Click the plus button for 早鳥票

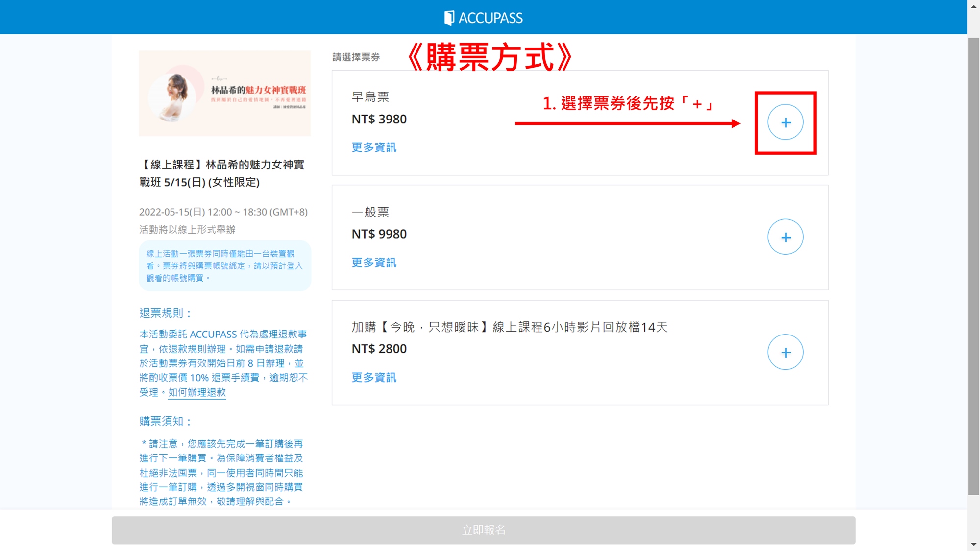pos(785,122)
